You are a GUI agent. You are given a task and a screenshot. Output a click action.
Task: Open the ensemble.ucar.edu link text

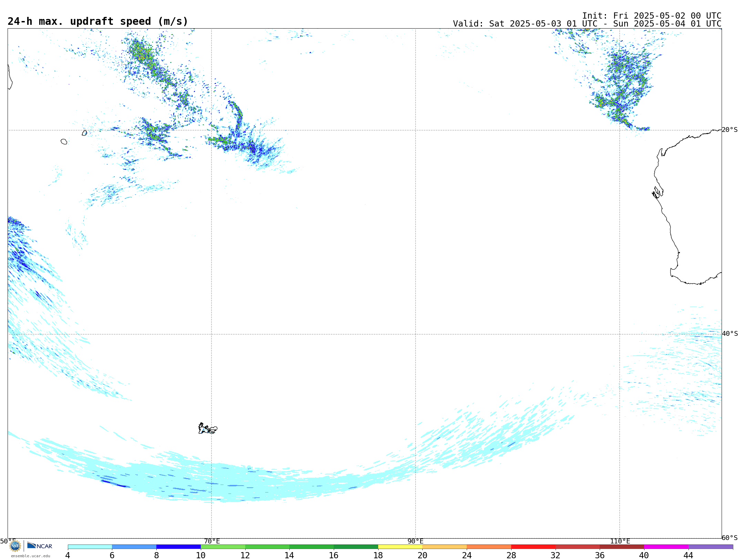(30, 556)
